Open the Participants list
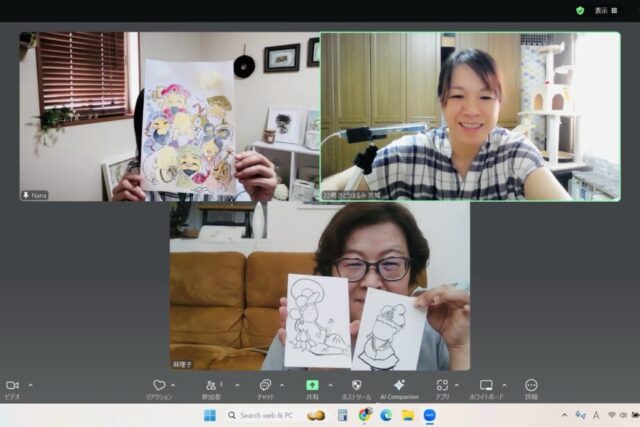640x427 pixels. tap(211, 386)
